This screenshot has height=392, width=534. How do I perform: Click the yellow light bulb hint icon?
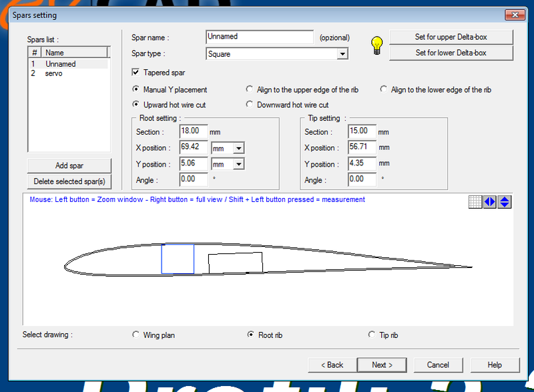click(x=377, y=45)
